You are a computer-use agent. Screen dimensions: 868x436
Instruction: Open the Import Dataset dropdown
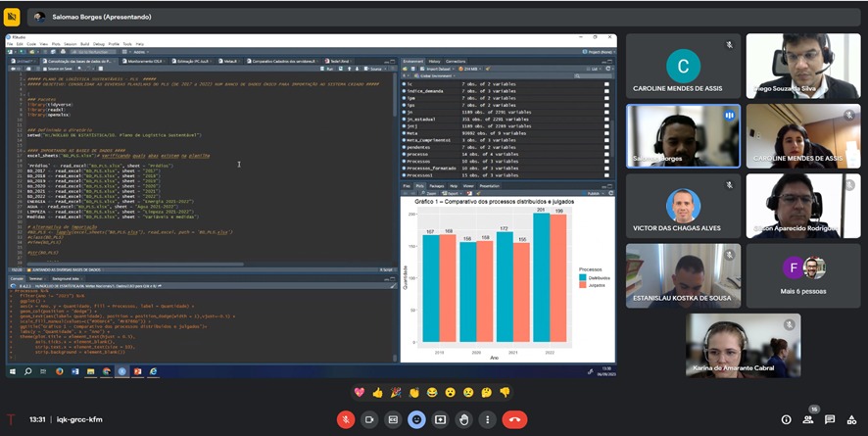[x=438, y=69]
